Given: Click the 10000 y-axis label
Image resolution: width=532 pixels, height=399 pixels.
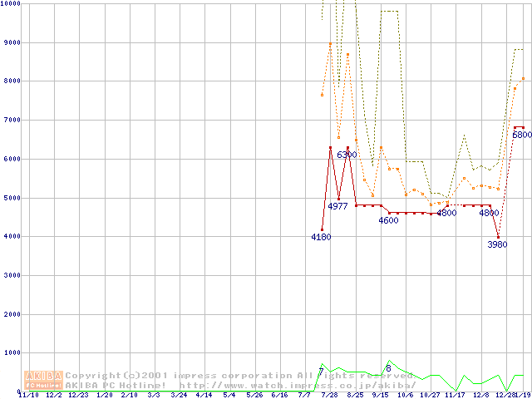Looking at the screenshot, I should point(12,4).
